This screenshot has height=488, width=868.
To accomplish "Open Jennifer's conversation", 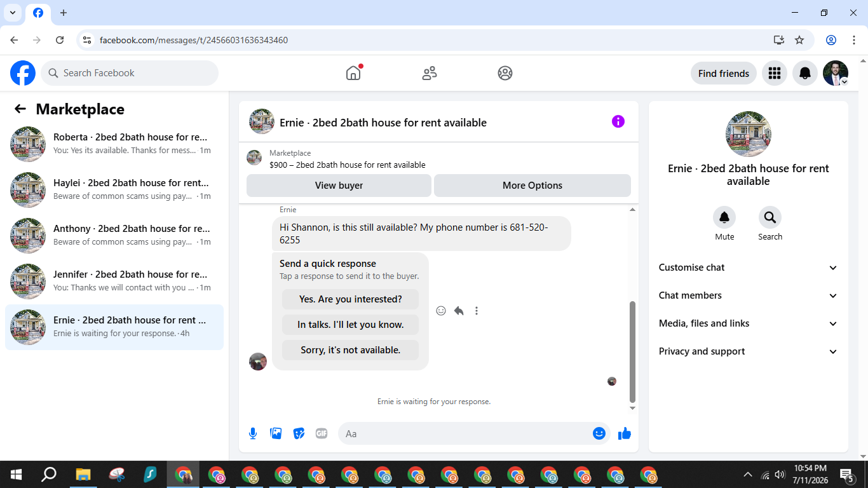I will tap(114, 281).
